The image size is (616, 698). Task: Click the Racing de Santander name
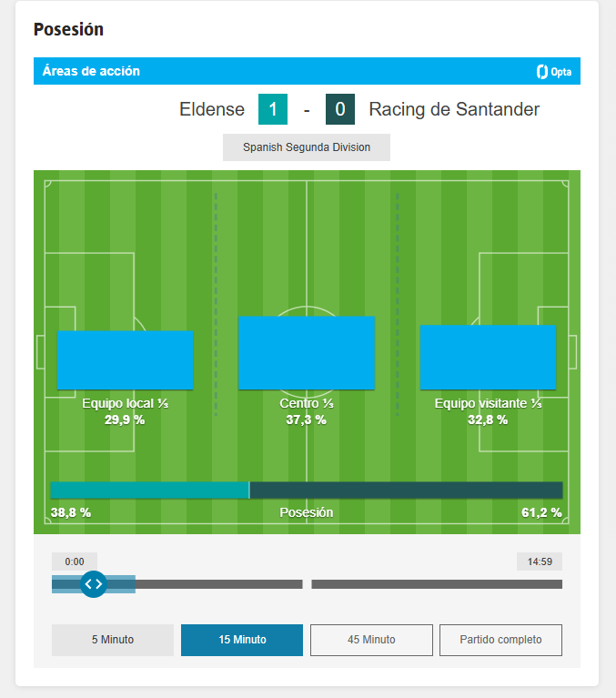454,109
